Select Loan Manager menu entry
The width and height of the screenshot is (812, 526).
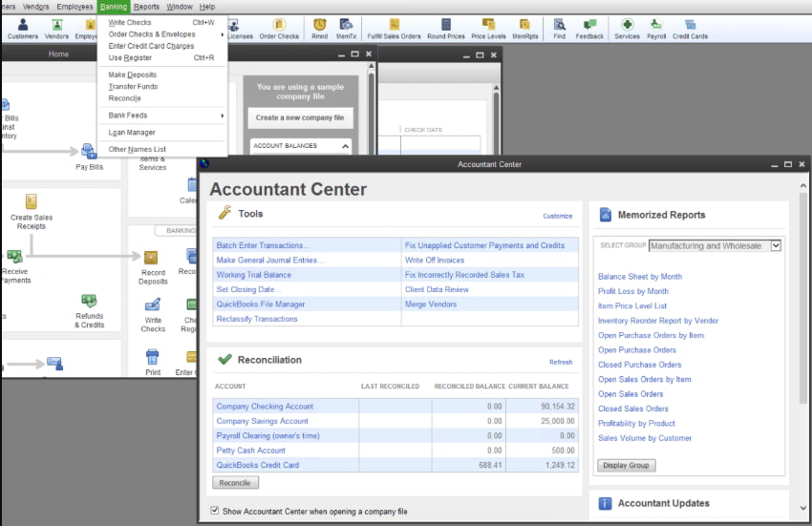pos(162,133)
